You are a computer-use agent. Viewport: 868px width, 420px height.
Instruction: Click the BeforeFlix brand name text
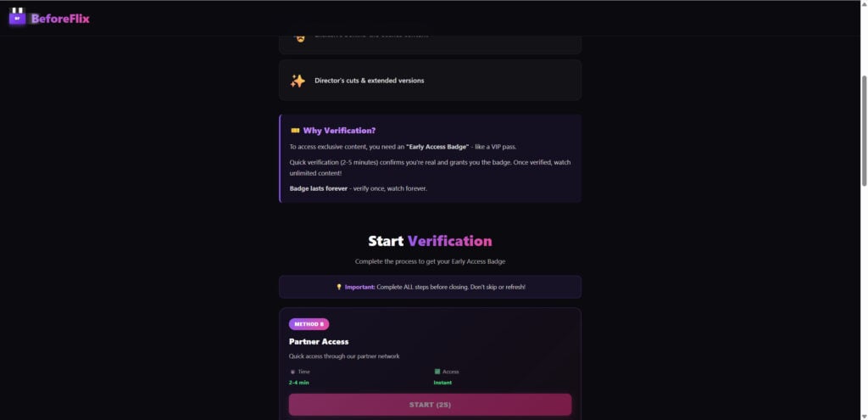click(60, 18)
